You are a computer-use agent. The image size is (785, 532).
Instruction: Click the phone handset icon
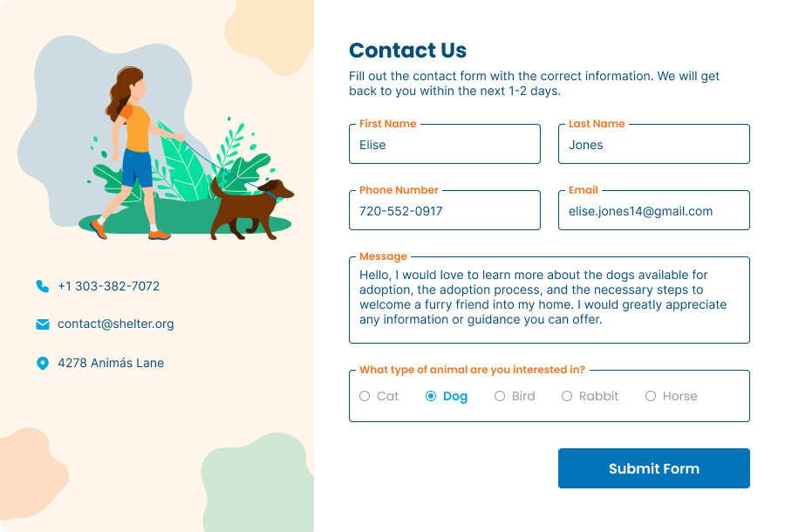(43, 286)
